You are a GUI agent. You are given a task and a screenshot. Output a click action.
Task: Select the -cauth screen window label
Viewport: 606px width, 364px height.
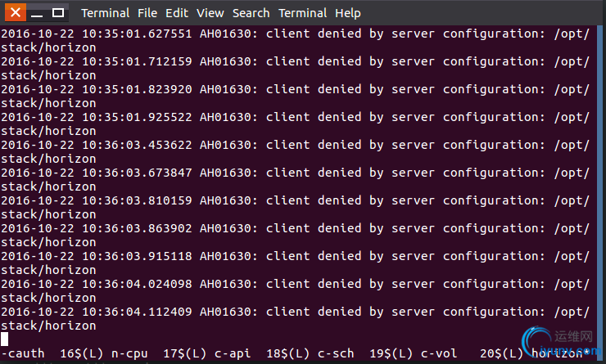pos(23,353)
